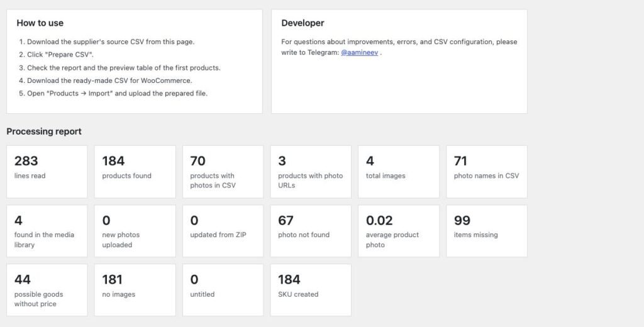Open the @aamineev Telegram link
The width and height of the screenshot is (644, 327).
point(359,53)
